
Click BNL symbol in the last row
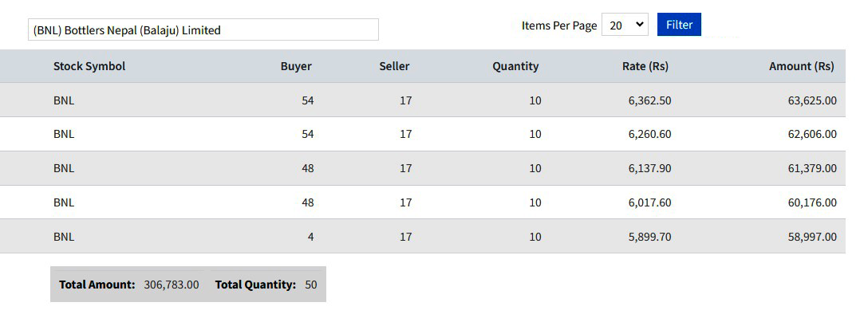pyautogui.click(x=64, y=237)
